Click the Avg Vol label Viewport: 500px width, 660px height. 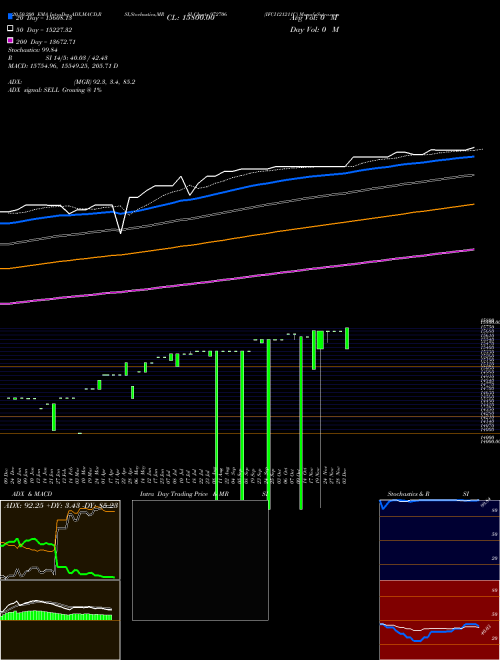tap(314, 18)
